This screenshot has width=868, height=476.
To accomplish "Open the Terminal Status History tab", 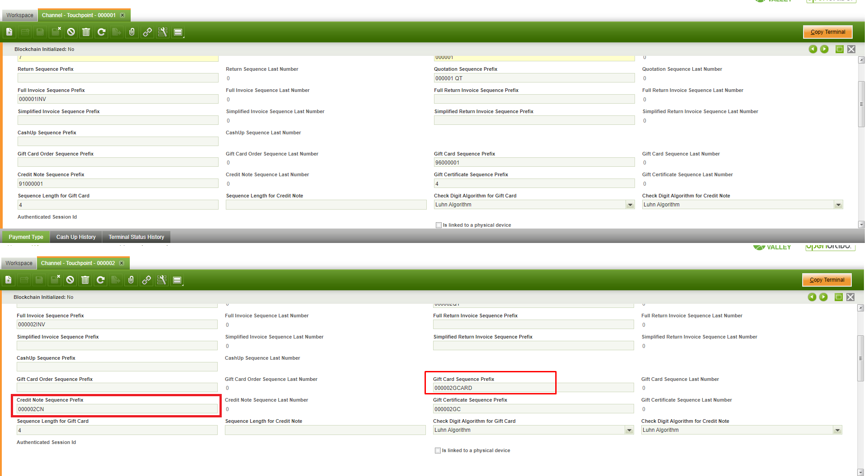I will tap(137, 237).
